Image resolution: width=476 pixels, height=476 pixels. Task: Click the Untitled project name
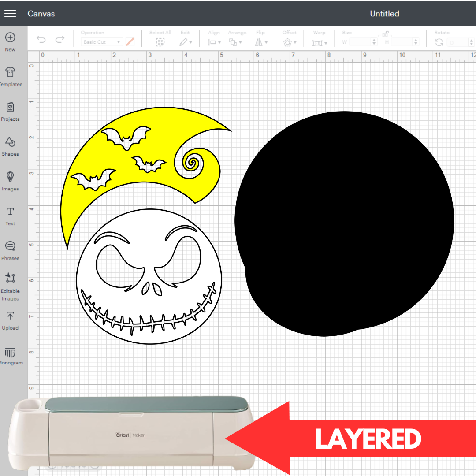(x=384, y=14)
